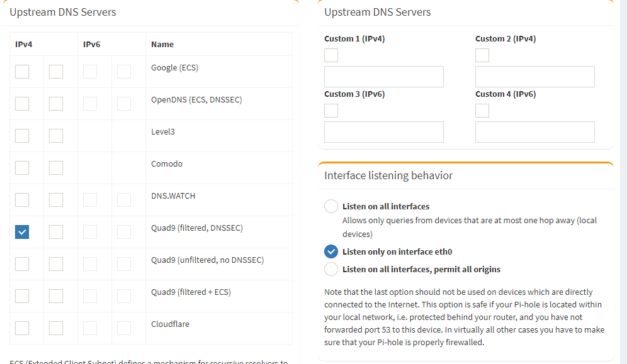Tick first IPv4 box for Quad9 (filtered + ECS)

tap(22, 296)
